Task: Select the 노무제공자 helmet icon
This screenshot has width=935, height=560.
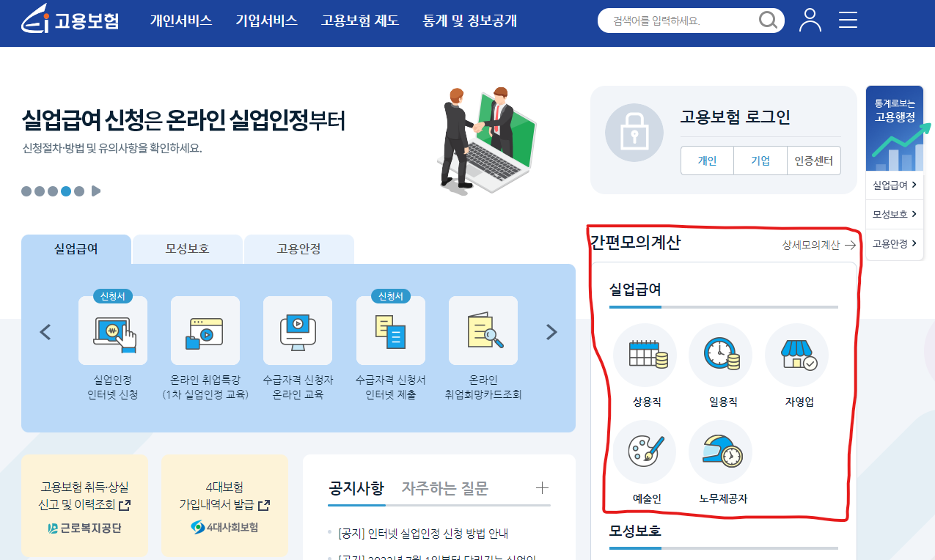Action: click(721, 452)
